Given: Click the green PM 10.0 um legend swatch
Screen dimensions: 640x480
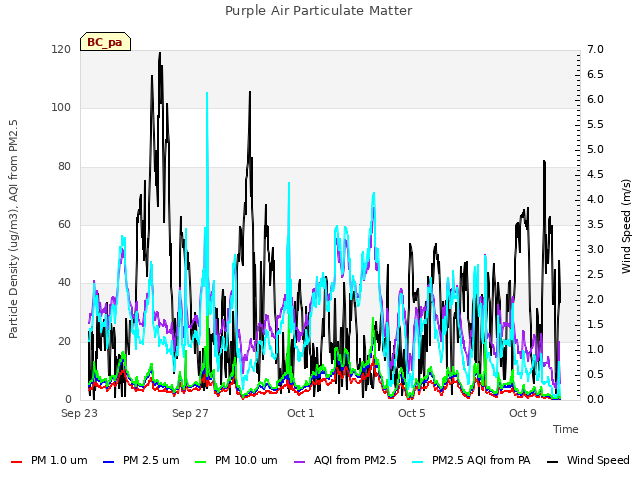Looking at the screenshot, I should pyautogui.click(x=201, y=462).
